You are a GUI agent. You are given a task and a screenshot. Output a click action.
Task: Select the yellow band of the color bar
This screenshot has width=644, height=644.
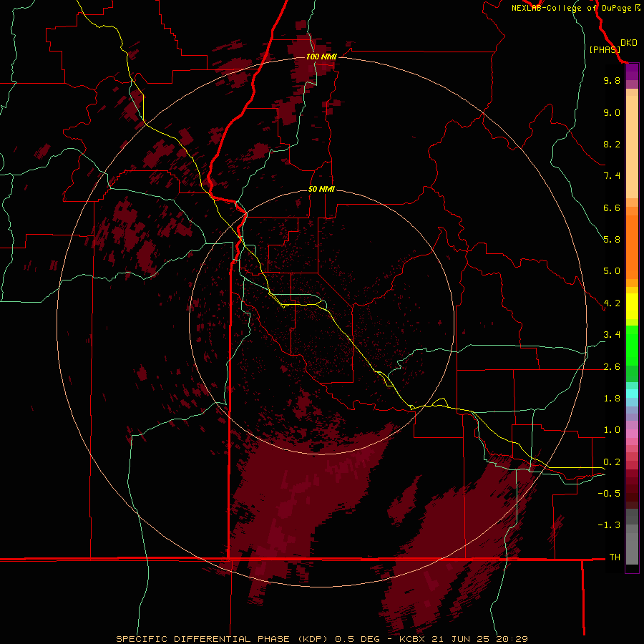coord(632,306)
